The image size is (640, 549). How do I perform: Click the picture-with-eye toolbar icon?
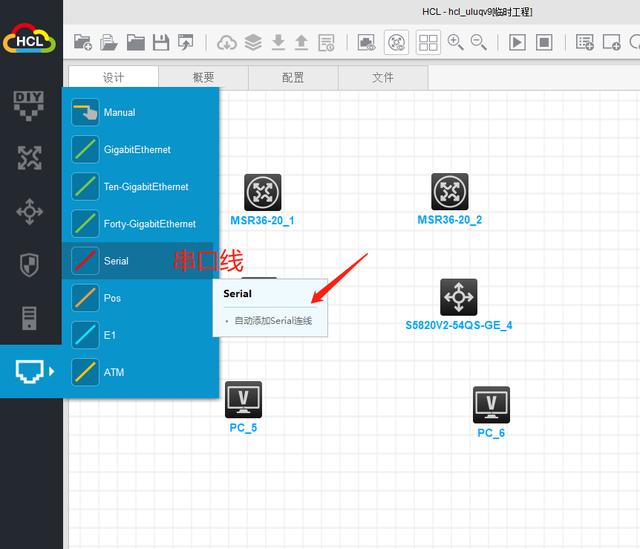[367, 42]
